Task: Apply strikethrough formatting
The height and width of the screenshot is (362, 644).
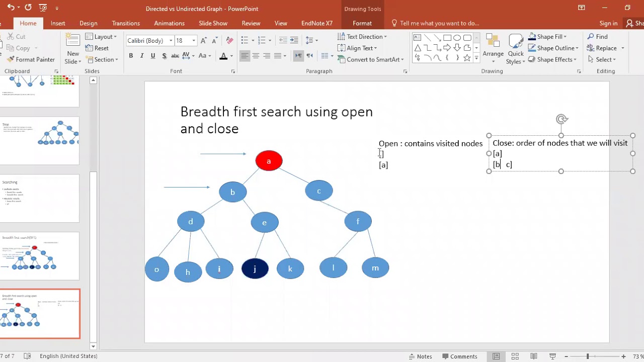Action: [x=175, y=56]
